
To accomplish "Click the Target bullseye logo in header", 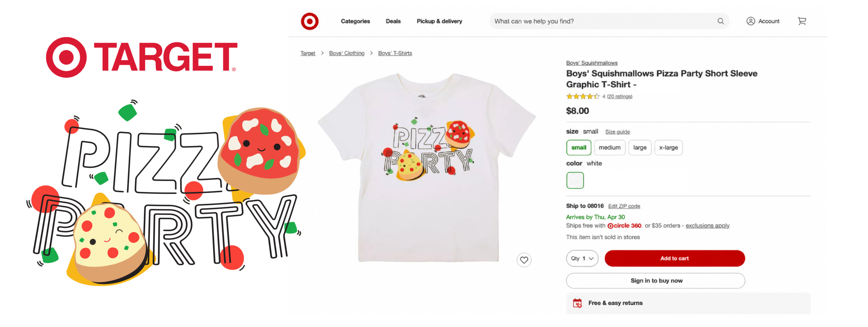I will [x=309, y=21].
